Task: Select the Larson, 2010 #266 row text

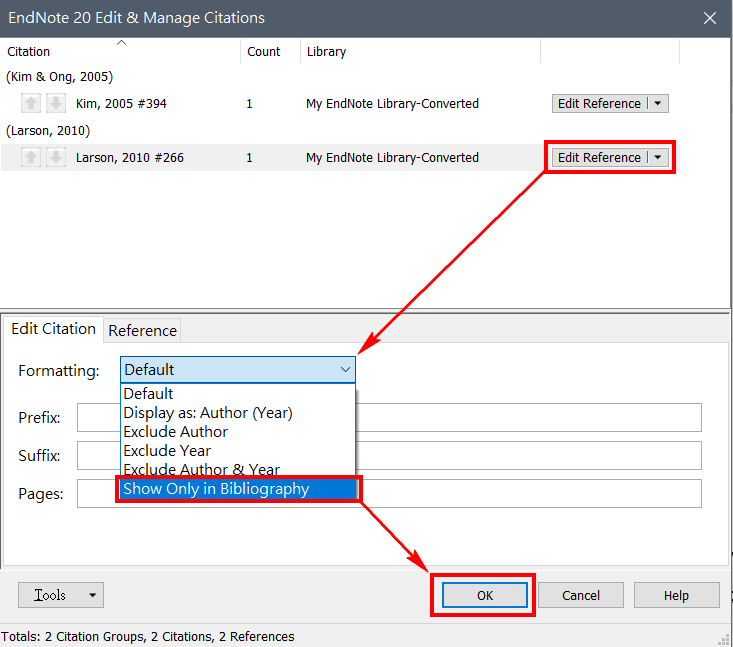Action: coord(129,158)
